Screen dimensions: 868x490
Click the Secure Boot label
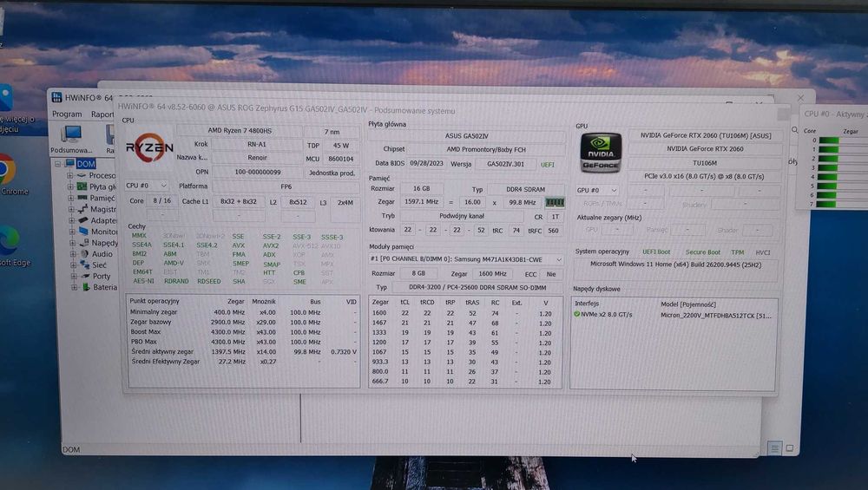(702, 252)
